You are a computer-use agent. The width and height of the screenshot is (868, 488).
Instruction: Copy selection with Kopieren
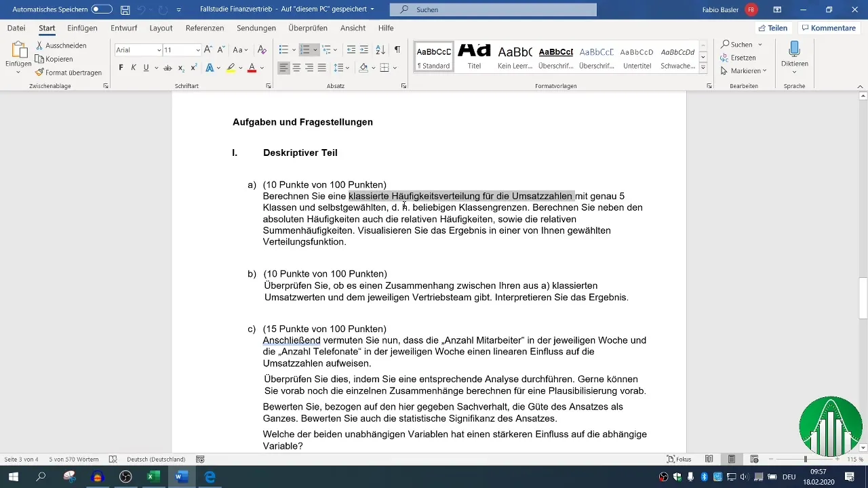point(54,59)
